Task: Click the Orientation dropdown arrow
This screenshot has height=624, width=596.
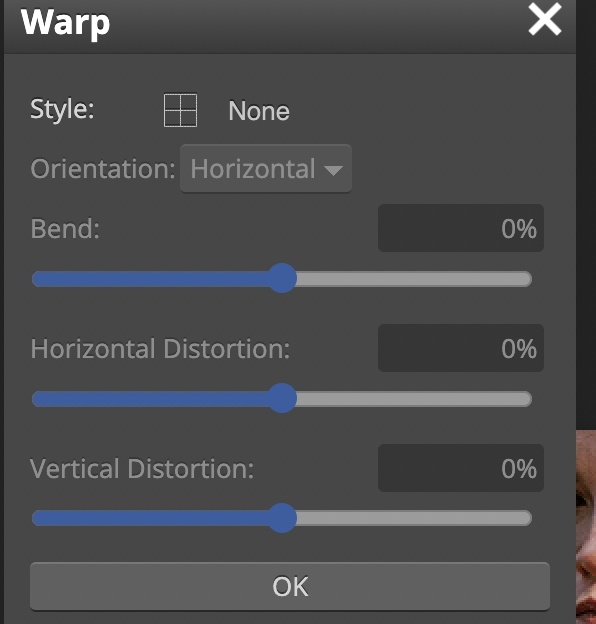Action: (x=333, y=170)
